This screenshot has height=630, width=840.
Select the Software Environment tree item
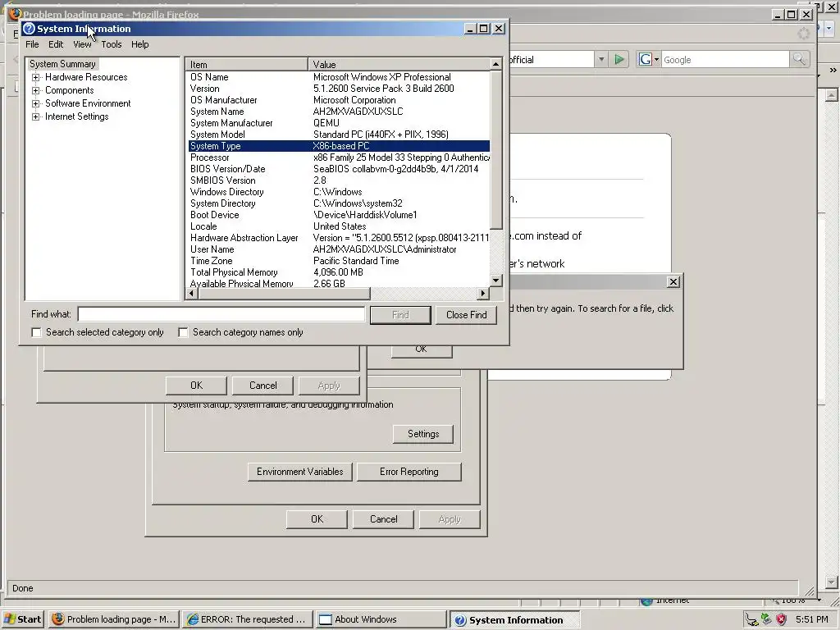click(88, 103)
